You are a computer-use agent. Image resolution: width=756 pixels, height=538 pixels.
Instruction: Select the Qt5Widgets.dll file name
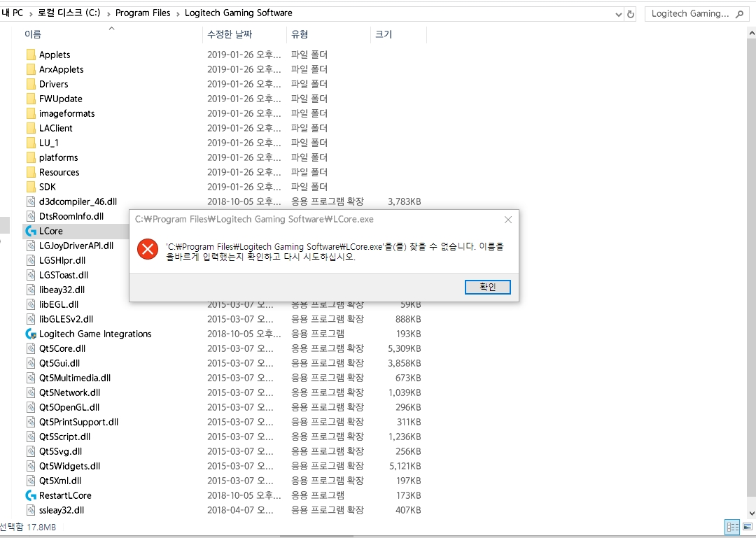pyautogui.click(x=69, y=466)
